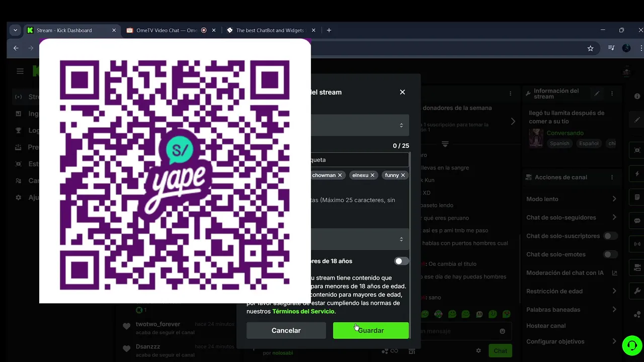The image size is (644, 362).
Task: Click the heart icon beside Dsanzzz
Action: coord(127,348)
